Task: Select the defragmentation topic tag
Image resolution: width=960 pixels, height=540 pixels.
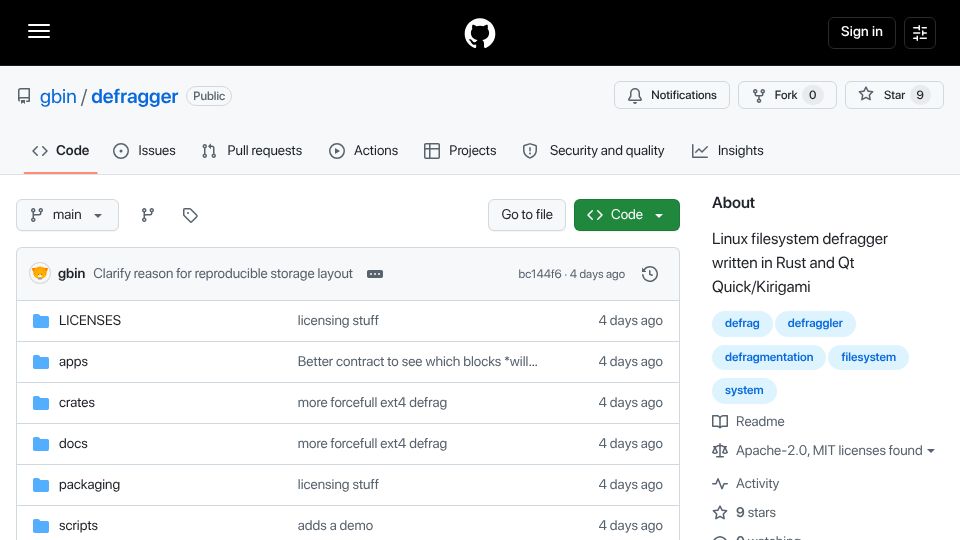Action: [x=769, y=357]
